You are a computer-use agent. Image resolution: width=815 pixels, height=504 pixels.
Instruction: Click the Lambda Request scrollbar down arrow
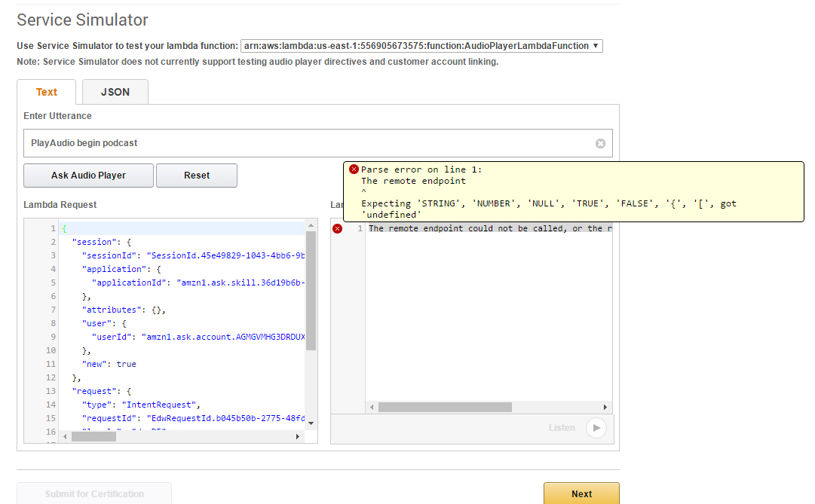coord(311,424)
